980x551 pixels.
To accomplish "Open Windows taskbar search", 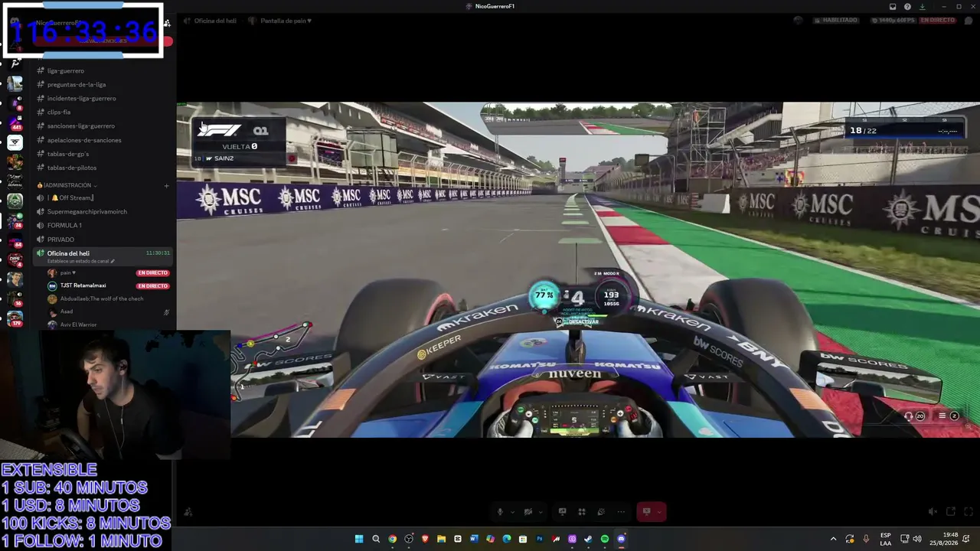I will [376, 539].
